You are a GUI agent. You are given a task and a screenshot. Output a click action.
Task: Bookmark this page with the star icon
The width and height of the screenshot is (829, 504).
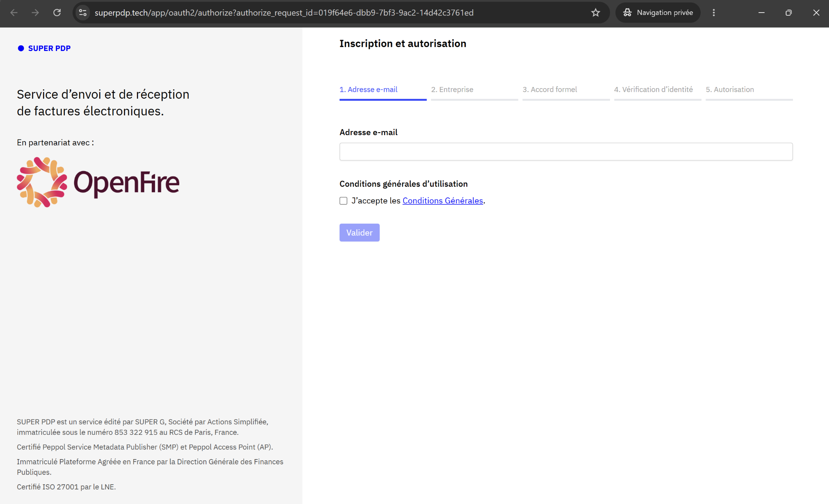coord(595,13)
